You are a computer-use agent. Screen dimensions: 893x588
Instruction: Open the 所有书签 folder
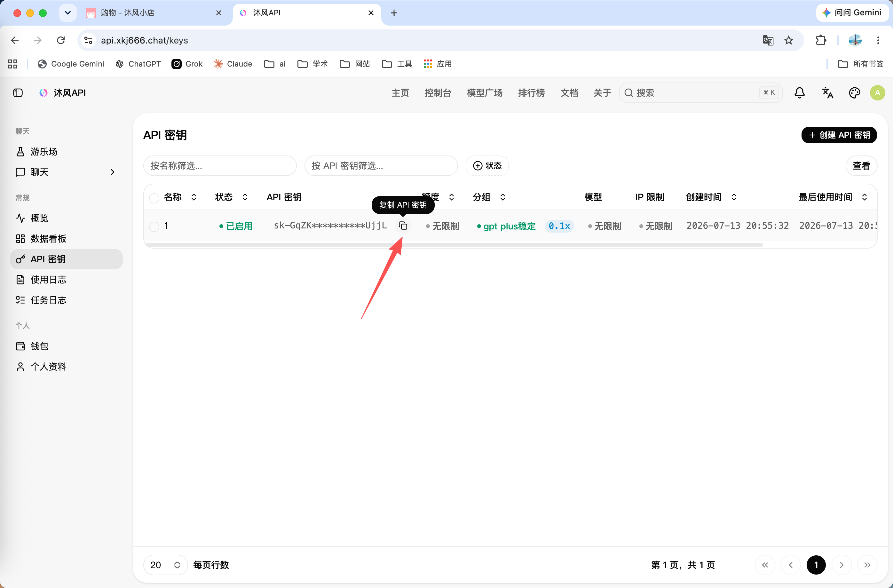click(x=861, y=64)
